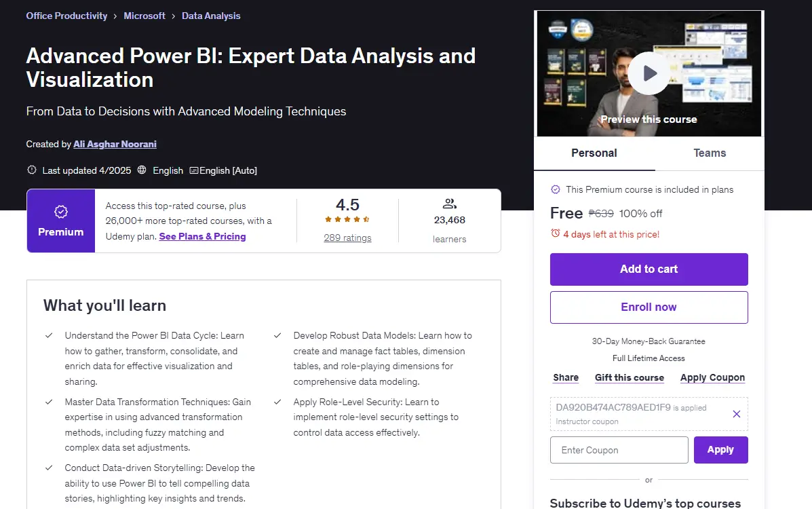Click the 100% off label
The height and width of the screenshot is (509, 812).
click(x=640, y=214)
